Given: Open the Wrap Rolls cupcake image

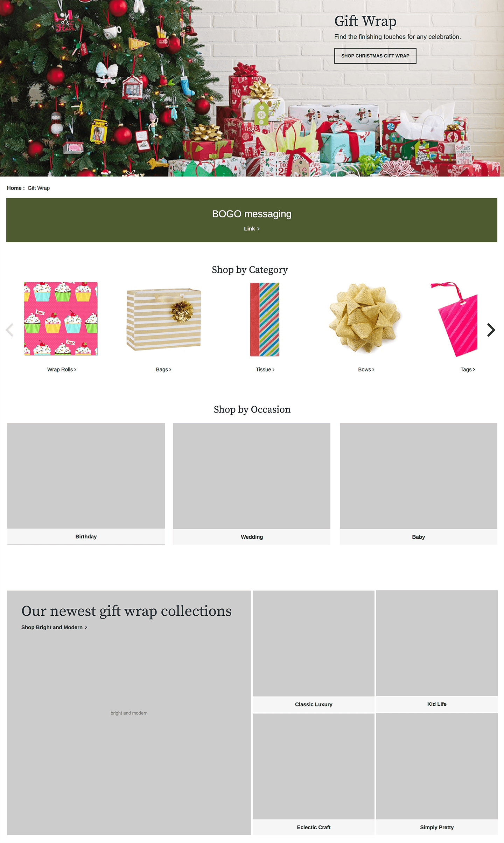Looking at the screenshot, I should coord(61,319).
